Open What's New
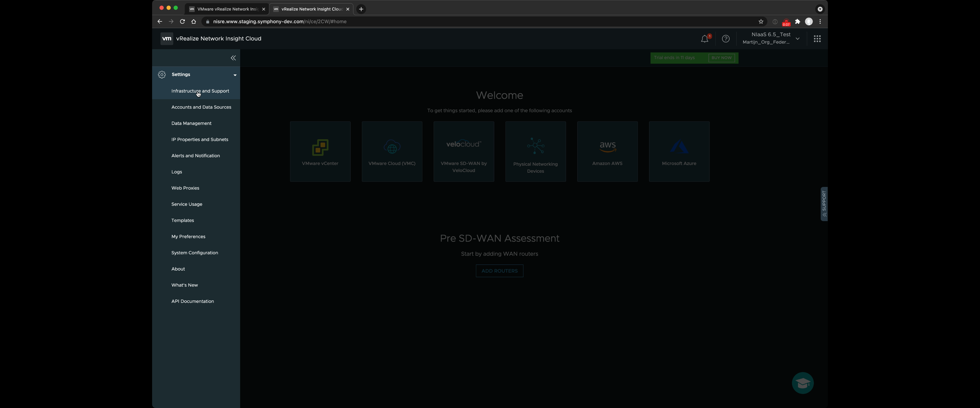This screenshot has height=408, width=980. [x=185, y=285]
